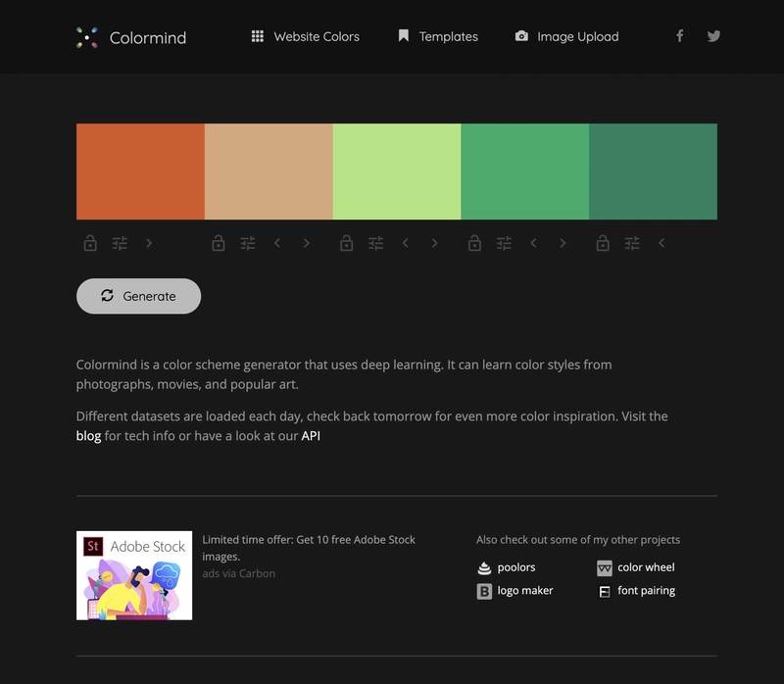Open Twitter page via header icon
Screen dimensions: 784x684
pyautogui.click(x=713, y=36)
